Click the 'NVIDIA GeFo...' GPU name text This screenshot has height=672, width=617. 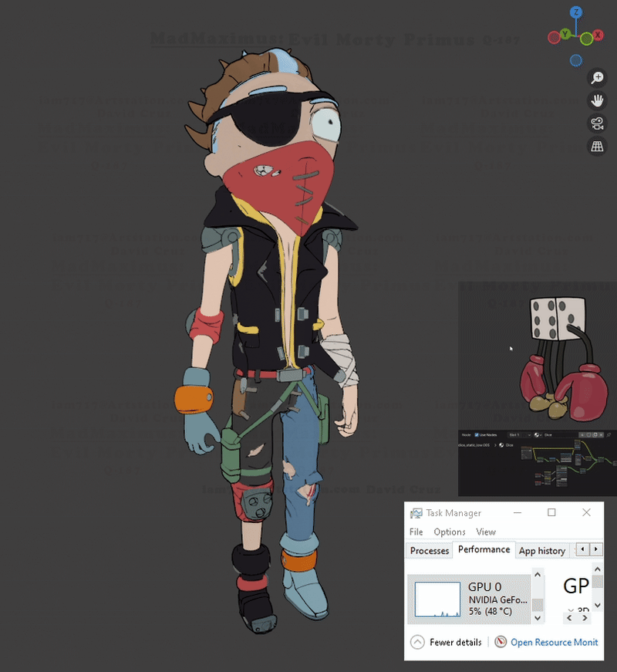coord(498,599)
